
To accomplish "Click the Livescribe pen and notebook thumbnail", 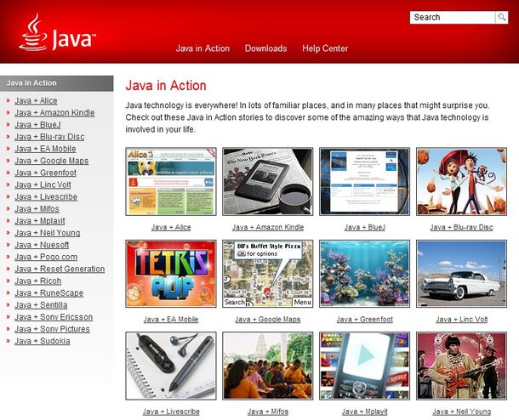I will [x=171, y=366].
